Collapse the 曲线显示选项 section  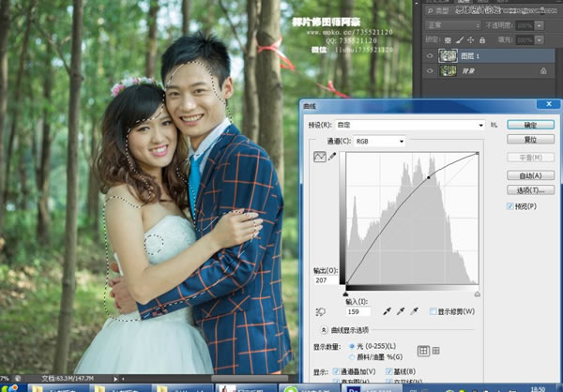click(x=324, y=330)
